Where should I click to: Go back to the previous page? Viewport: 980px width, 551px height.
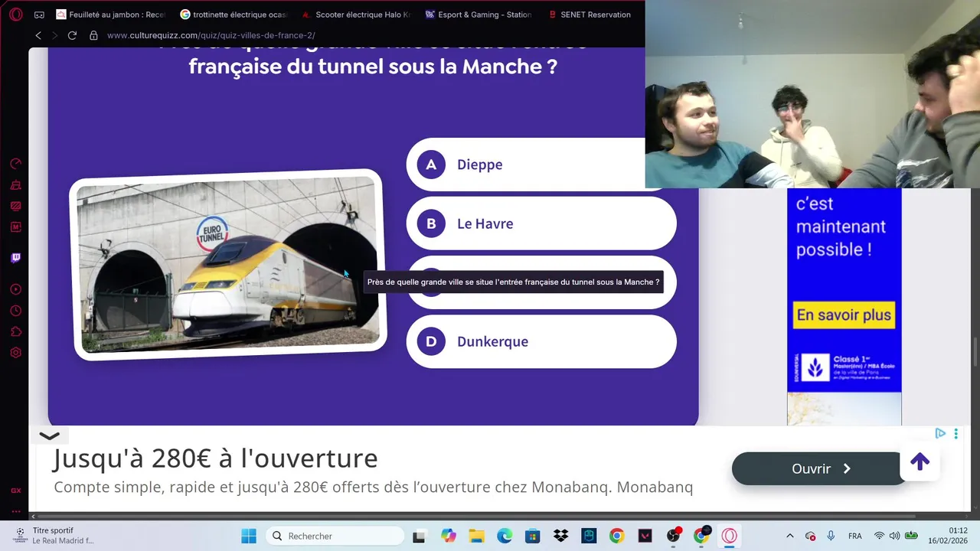pos(38,35)
